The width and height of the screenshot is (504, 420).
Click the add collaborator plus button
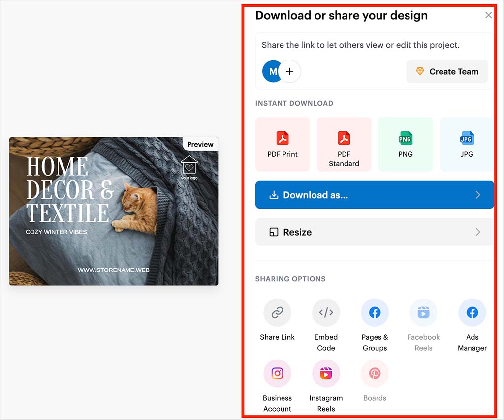point(289,71)
